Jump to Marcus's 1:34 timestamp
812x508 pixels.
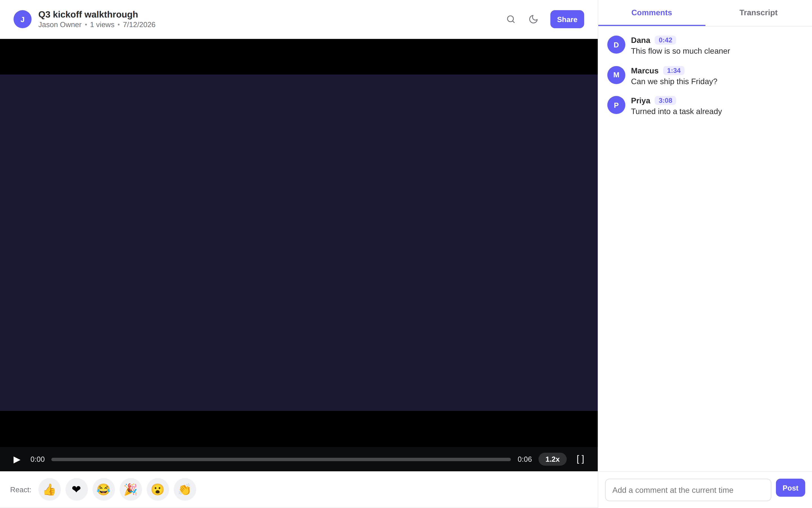(673, 71)
